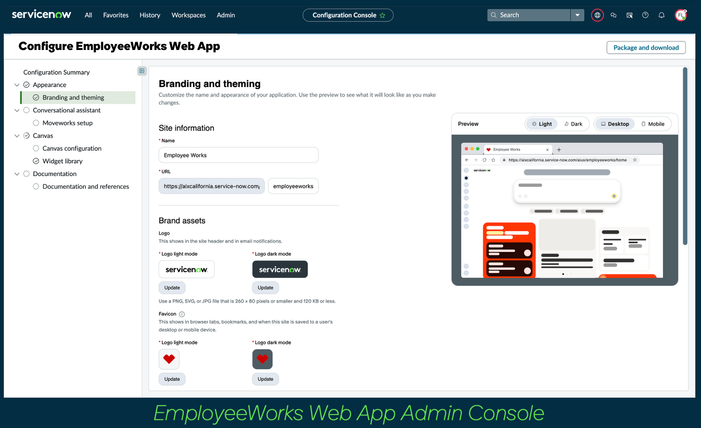Screen dimensions: 701x428
Task: Click the light mode heart favicon
Action: 169,359
